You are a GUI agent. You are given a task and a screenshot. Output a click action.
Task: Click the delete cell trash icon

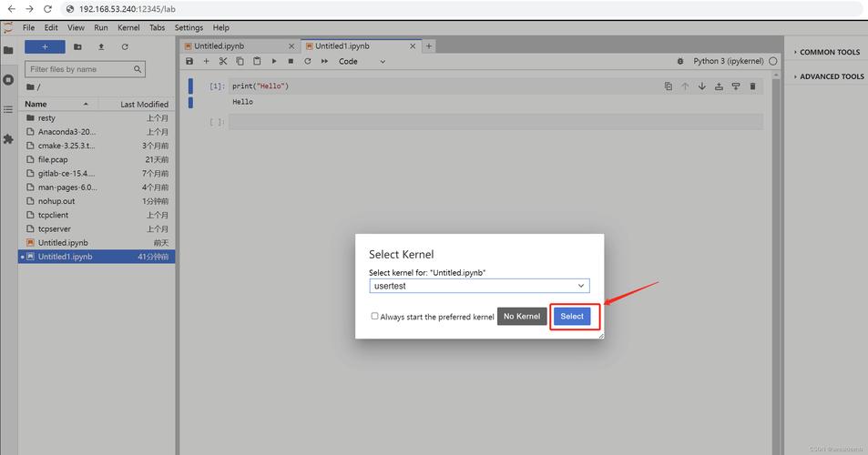(x=752, y=86)
